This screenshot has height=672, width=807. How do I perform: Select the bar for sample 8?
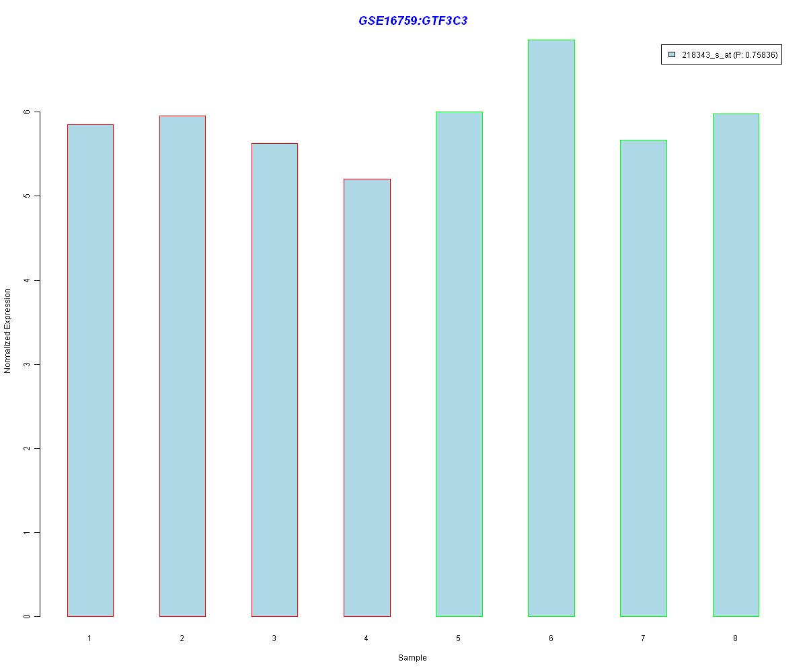pos(736,365)
